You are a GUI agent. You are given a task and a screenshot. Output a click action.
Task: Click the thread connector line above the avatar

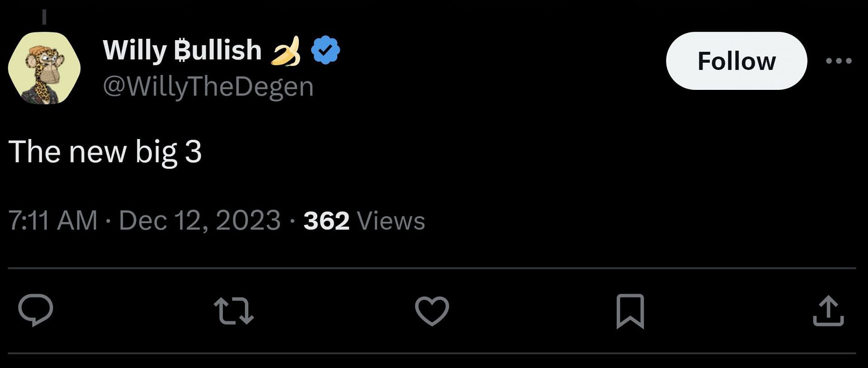44,17
